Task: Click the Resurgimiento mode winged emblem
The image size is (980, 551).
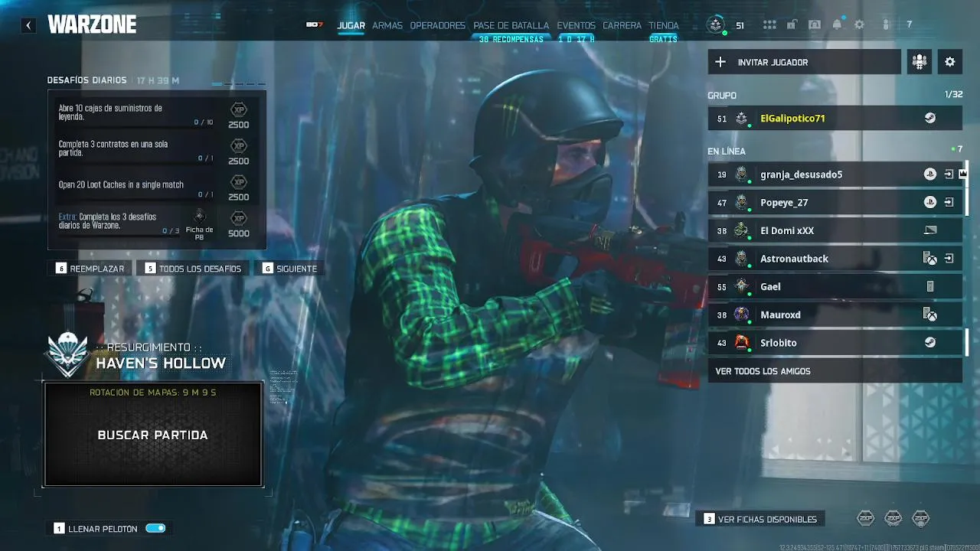Action: click(x=68, y=355)
